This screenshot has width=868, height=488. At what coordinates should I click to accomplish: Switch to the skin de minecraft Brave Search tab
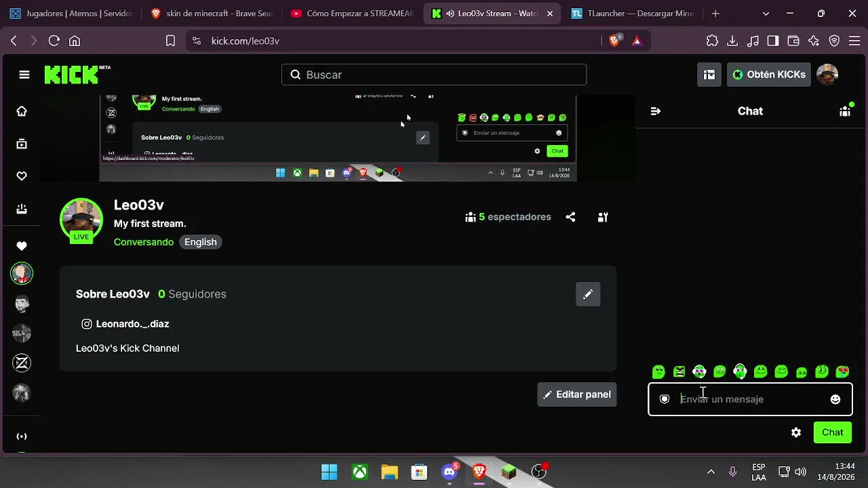point(212,14)
